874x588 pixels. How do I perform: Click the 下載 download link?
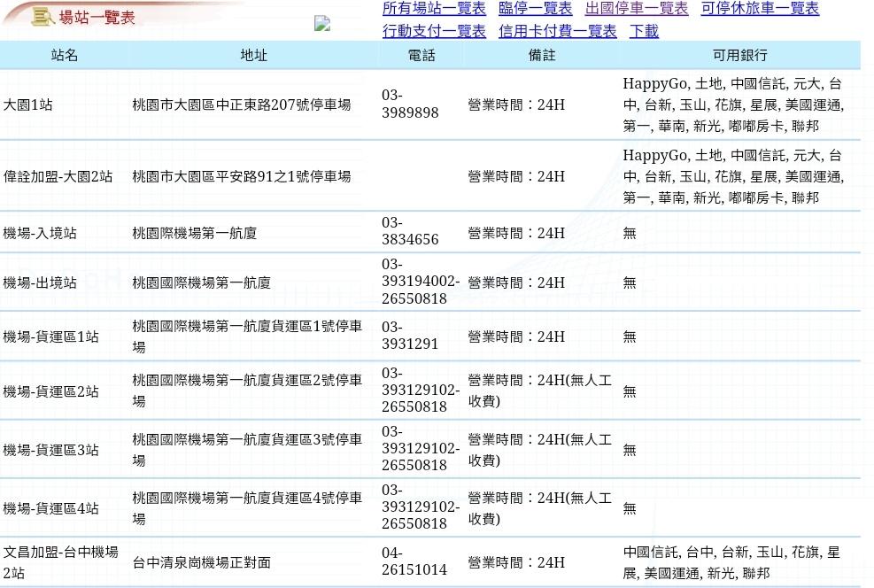644,31
